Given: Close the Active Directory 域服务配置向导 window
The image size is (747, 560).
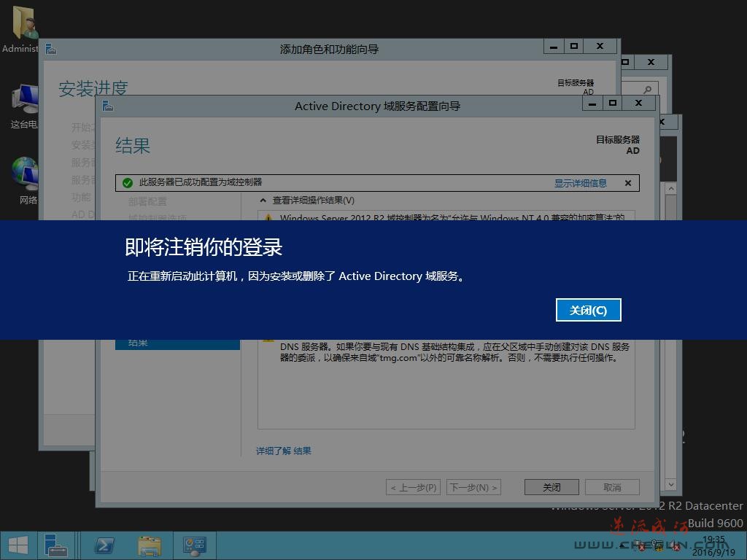Looking at the screenshot, I should coord(639,104).
